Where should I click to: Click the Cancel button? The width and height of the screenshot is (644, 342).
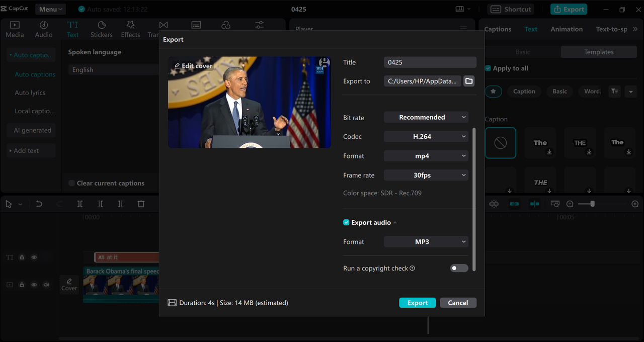[x=458, y=303]
